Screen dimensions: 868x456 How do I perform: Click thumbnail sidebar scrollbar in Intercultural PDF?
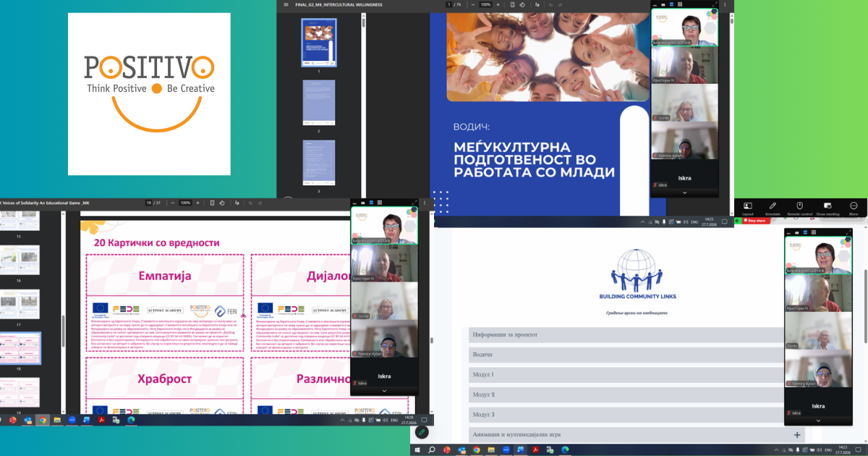tap(363, 22)
